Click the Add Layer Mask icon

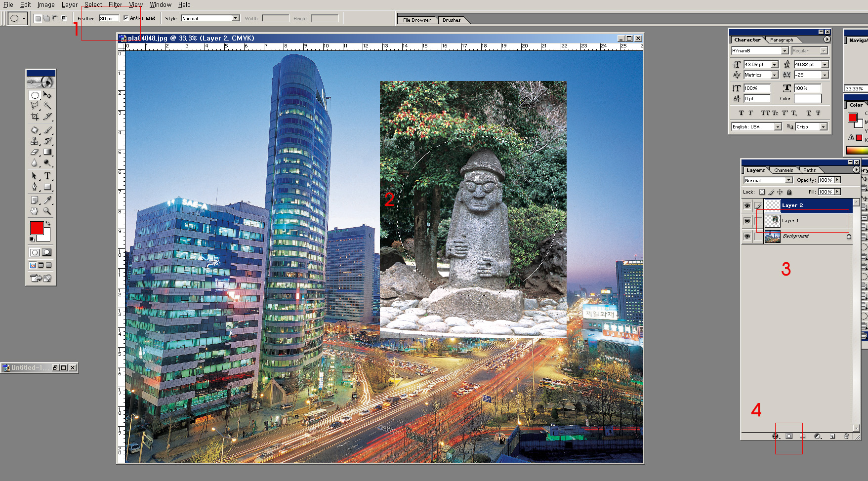[x=789, y=436]
